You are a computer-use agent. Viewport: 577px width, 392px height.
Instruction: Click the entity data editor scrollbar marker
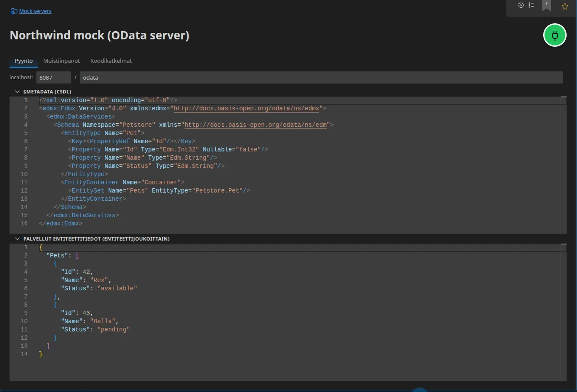point(564,245)
